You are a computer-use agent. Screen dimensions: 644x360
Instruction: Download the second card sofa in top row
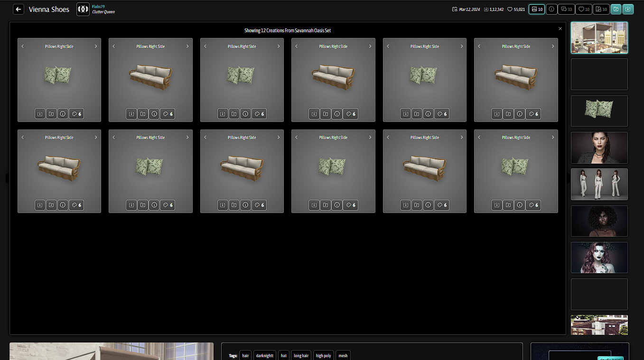click(131, 114)
